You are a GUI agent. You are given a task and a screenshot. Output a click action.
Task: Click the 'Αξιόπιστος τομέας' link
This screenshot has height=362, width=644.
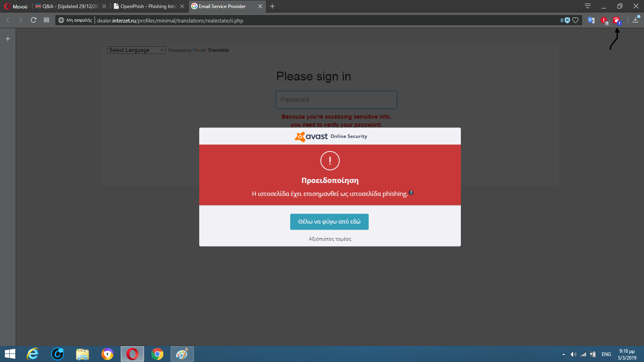click(330, 239)
